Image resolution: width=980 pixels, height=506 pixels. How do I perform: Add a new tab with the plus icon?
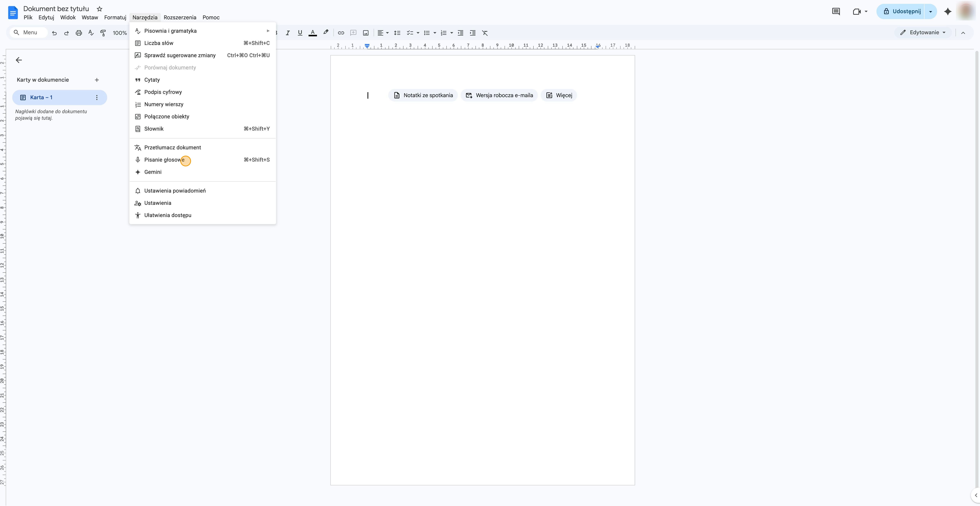(97, 80)
